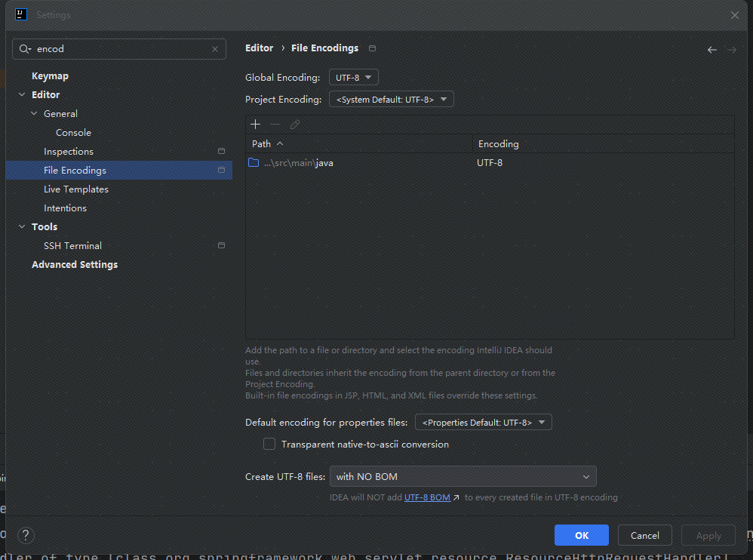Open the UTF-8 BOM link

click(428, 497)
